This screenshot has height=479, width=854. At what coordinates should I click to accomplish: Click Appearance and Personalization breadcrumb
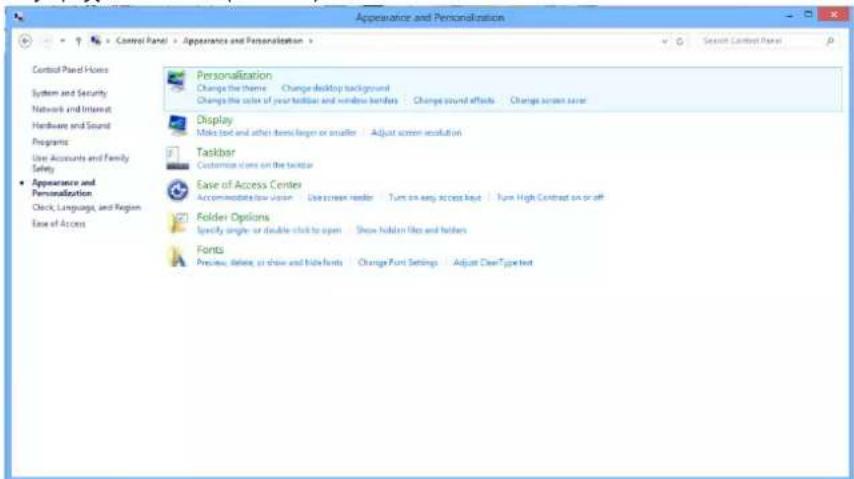pyautogui.click(x=243, y=41)
